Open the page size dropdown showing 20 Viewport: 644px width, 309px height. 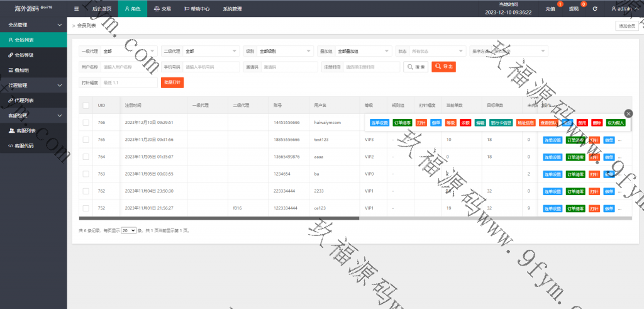tap(128, 231)
